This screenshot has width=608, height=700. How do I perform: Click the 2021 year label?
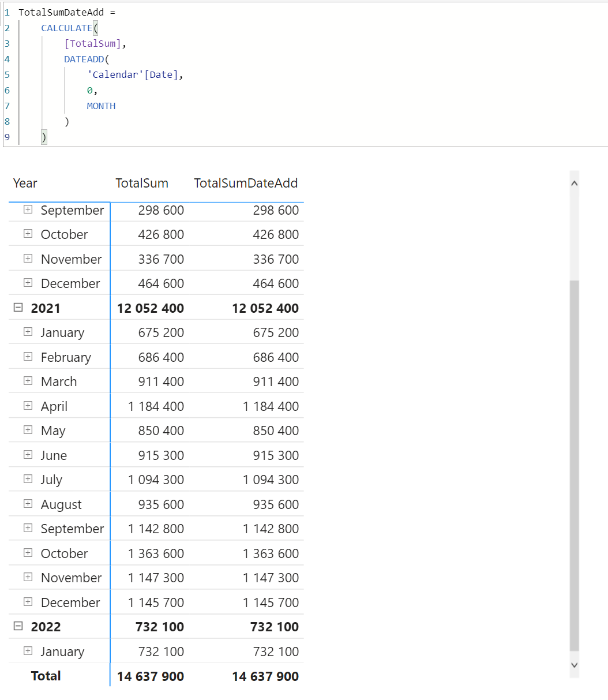pos(46,308)
